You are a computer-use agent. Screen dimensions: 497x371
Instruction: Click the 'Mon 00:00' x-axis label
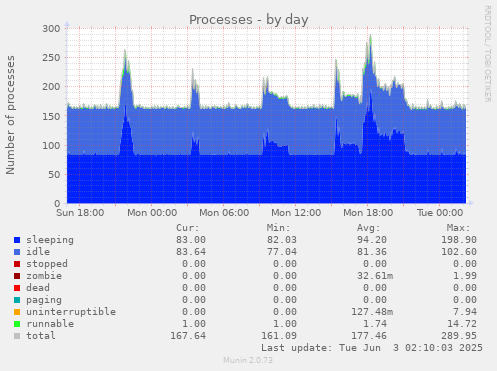click(x=152, y=213)
